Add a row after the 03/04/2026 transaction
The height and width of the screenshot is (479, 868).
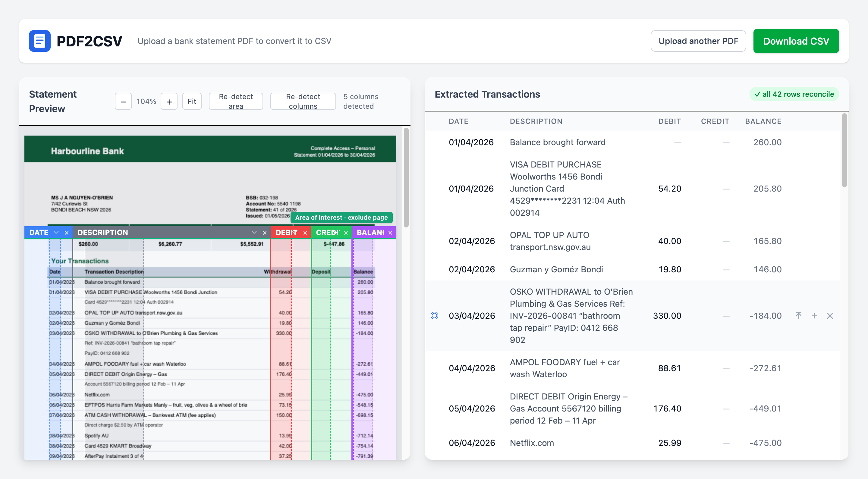(814, 316)
